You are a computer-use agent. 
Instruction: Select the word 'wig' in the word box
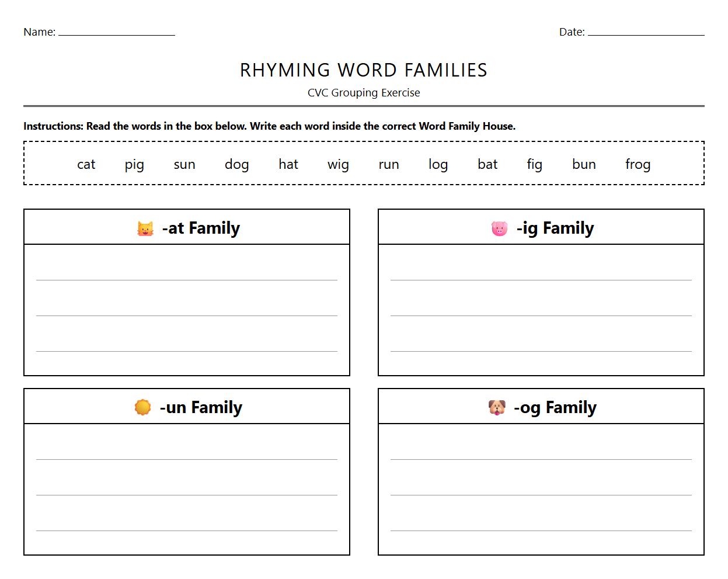pos(337,164)
